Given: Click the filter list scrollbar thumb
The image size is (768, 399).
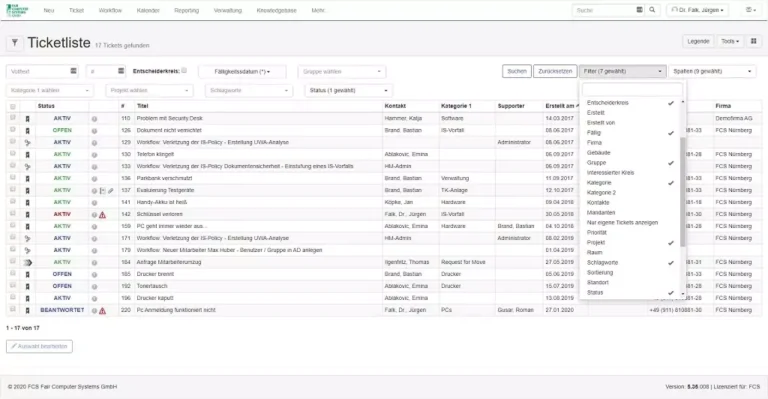Looking at the screenshot, I should (683, 192).
